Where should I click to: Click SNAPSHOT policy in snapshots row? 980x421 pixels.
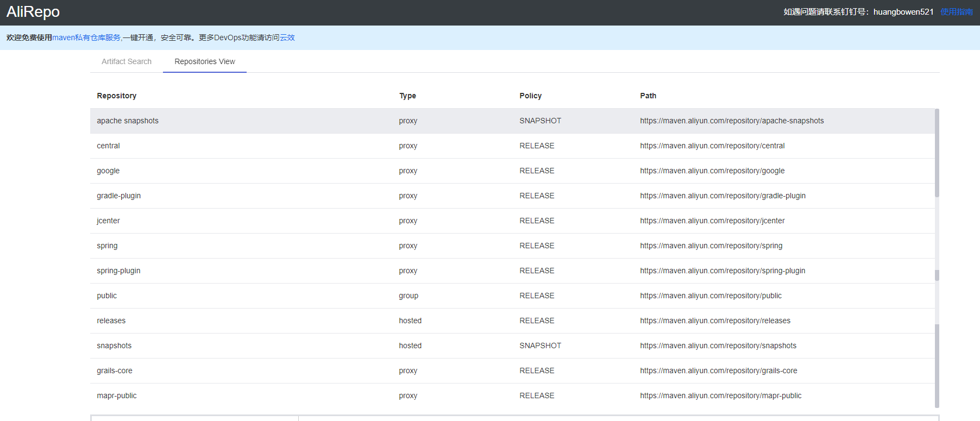click(540, 345)
